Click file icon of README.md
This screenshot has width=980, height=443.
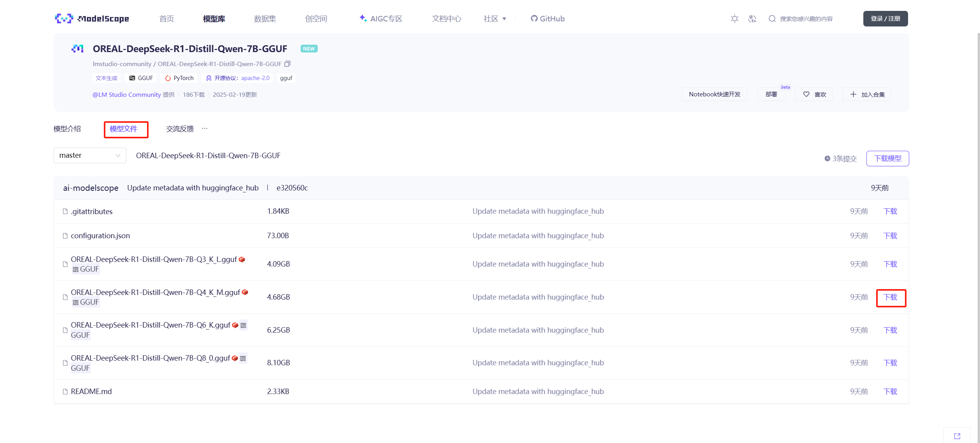(x=65, y=392)
